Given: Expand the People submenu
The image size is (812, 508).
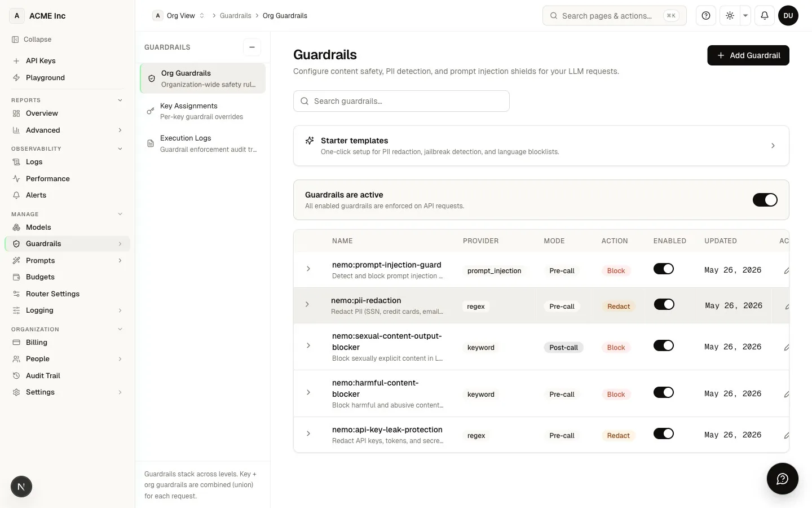Looking at the screenshot, I should 68,359.
